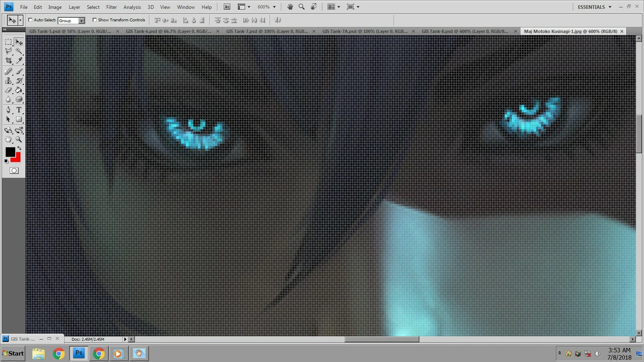The width and height of the screenshot is (644, 362).
Task: Click the 3:53 AM taskbar clock
Action: pyautogui.click(x=619, y=350)
